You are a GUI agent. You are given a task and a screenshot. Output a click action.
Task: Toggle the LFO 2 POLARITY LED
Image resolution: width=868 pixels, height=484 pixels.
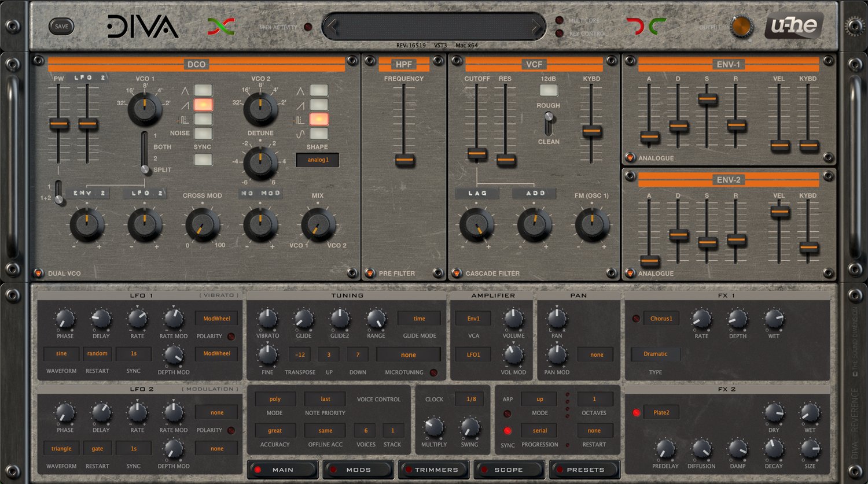pyautogui.click(x=231, y=430)
